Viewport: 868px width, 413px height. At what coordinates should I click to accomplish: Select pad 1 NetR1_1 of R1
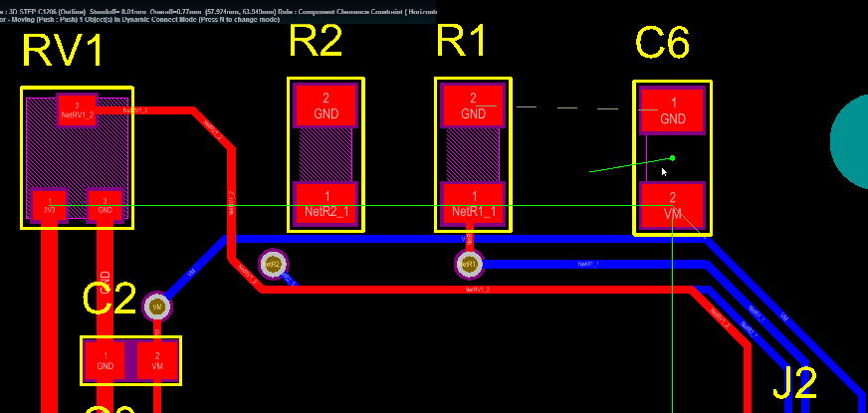pyautogui.click(x=473, y=204)
